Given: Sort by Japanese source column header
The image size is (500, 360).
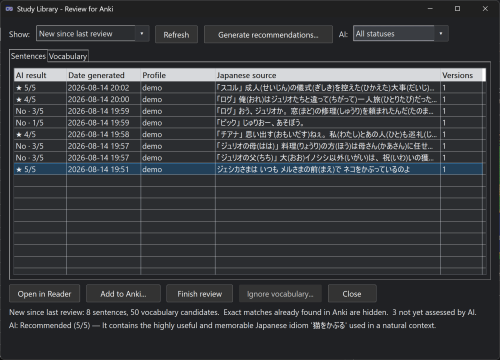Looking at the screenshot, I should pyautogui.click(x=328, y=75).
